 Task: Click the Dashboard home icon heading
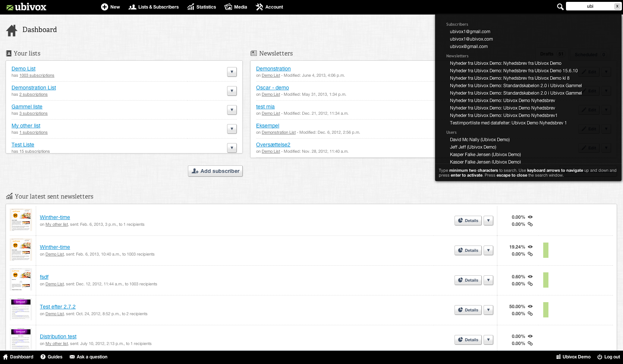(12, 31)
